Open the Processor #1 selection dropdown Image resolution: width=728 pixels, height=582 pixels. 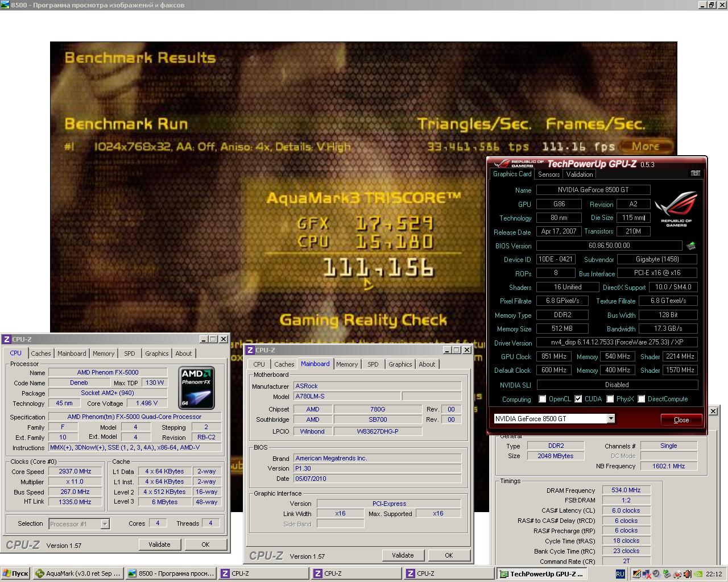pos(105,524)
